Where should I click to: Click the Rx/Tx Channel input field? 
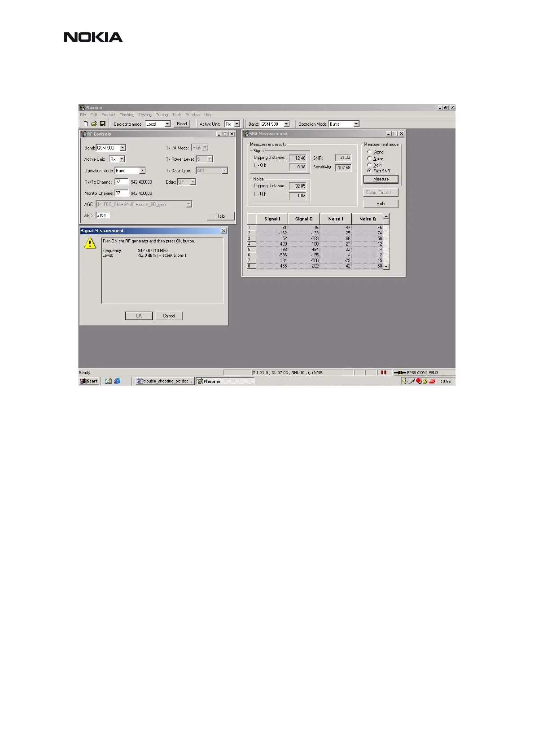coord(122,182)
